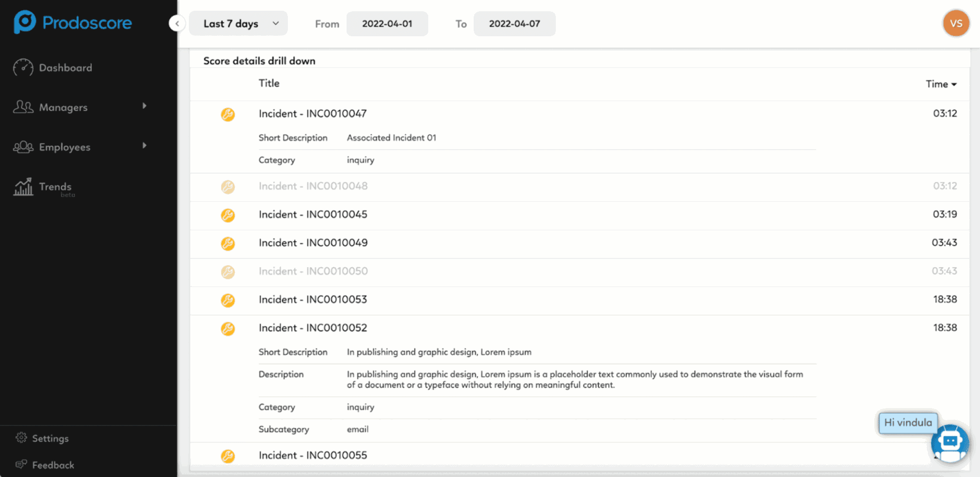Click the icon for Incident INC0010047
980x477 pixels.
coord(228,114)
